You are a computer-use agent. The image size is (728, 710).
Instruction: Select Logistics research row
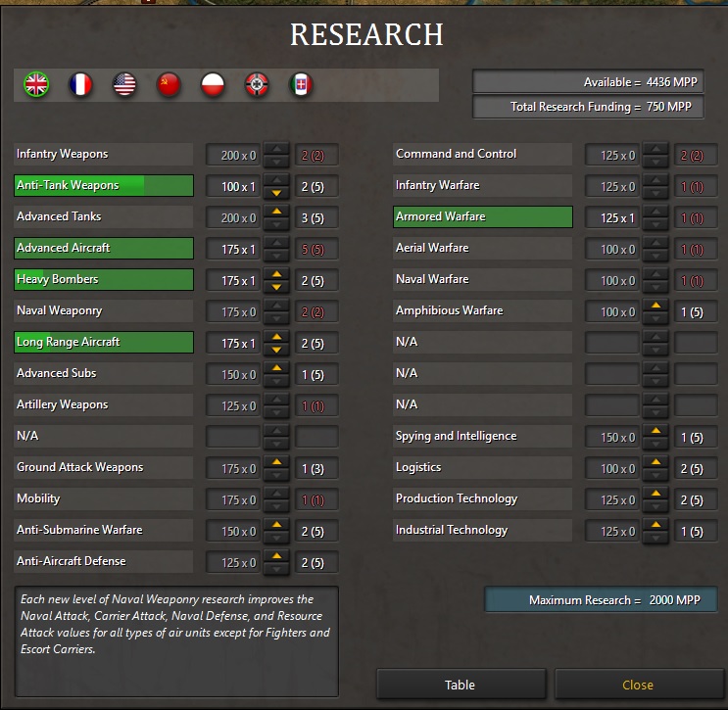tap(482, 467)
